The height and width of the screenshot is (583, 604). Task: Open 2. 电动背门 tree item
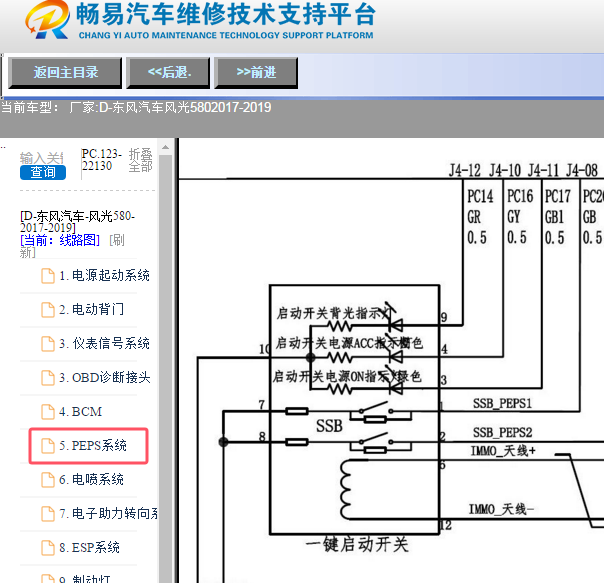pyautogui.click(x=92, y=309)
